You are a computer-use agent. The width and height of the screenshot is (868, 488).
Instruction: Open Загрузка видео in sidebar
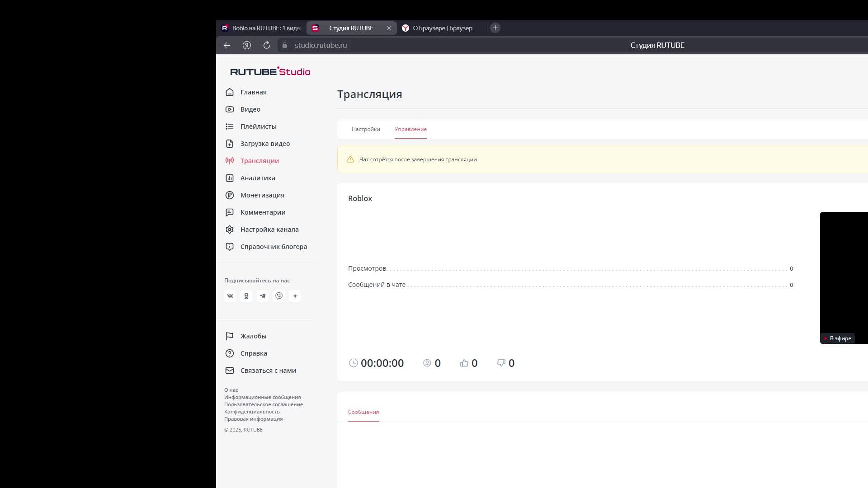265,144
